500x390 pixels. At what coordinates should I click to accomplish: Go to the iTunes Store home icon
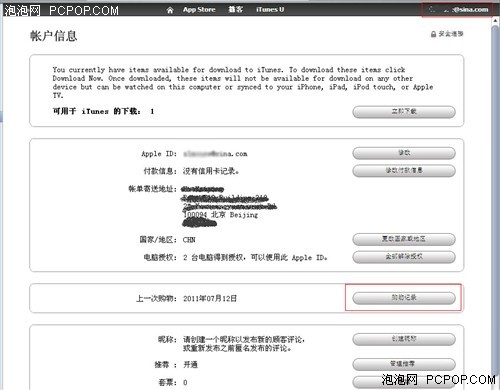[x=170, y=10]
